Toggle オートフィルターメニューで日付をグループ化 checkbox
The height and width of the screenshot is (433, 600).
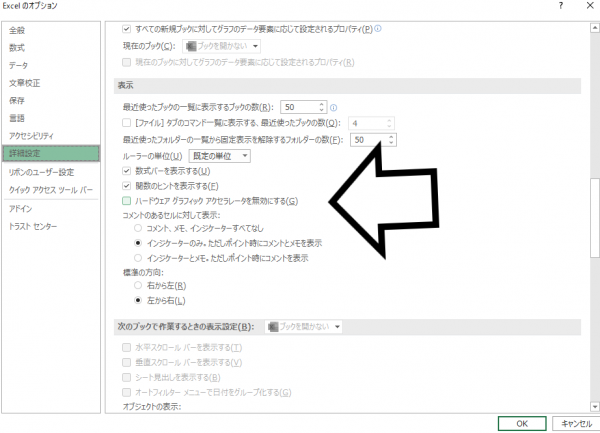pos(126,392)
